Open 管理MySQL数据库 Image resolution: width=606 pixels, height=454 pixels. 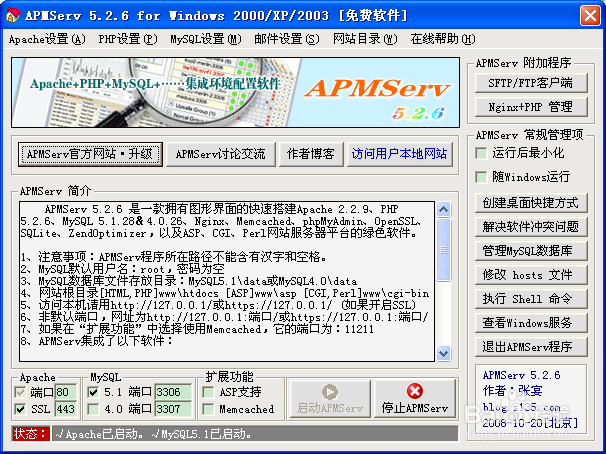pos(531,251)
